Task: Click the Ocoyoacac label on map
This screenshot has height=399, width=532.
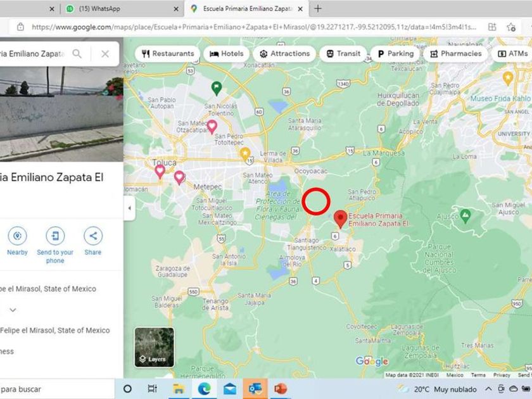Action: click(311, 171)
